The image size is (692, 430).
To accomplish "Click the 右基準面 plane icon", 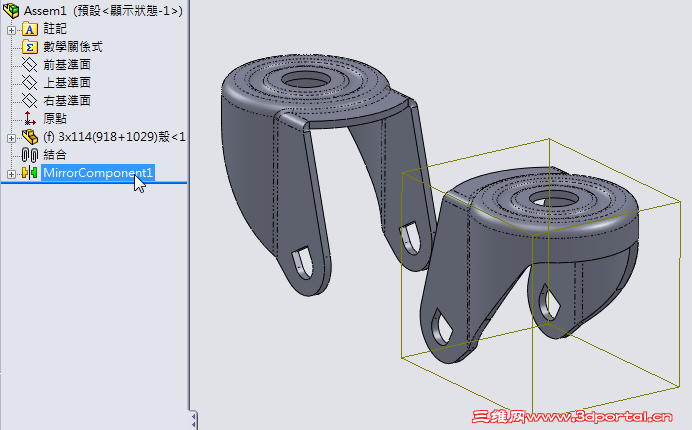I will (30, 101).
